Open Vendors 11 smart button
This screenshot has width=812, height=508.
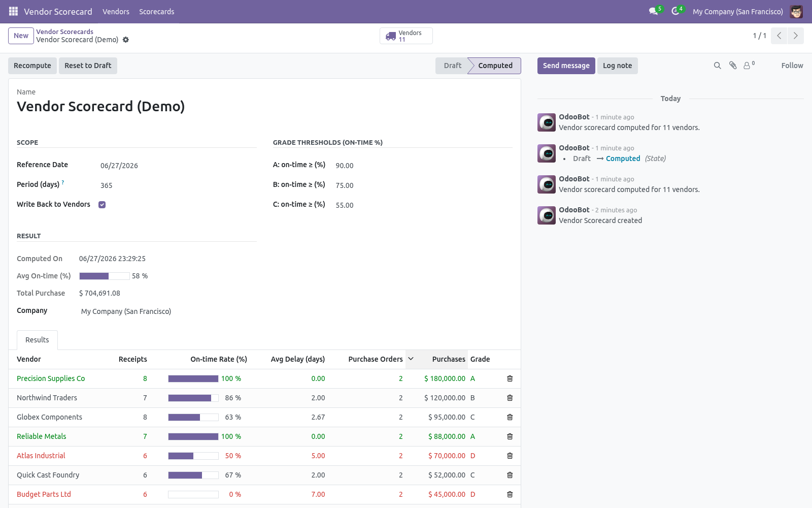(406, 36)
